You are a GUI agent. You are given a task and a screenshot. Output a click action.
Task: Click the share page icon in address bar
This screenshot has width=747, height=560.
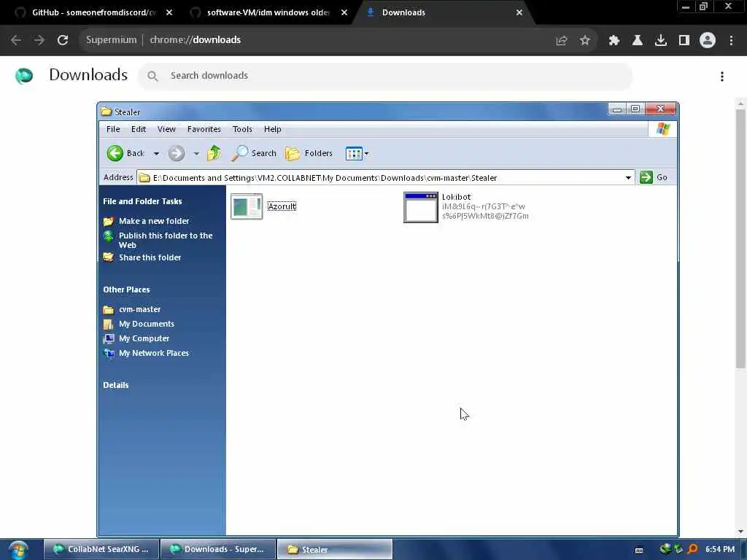pos(562,41)
